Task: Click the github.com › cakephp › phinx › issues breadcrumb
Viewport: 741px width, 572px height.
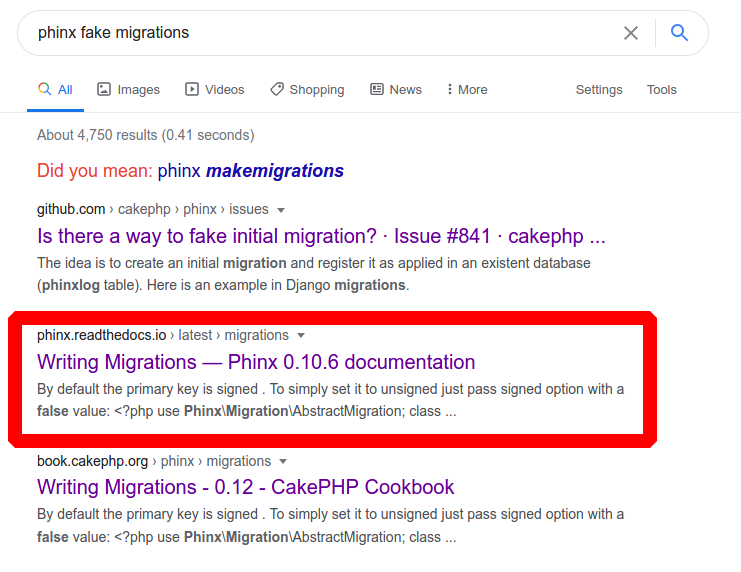Action: coord(153,209)
